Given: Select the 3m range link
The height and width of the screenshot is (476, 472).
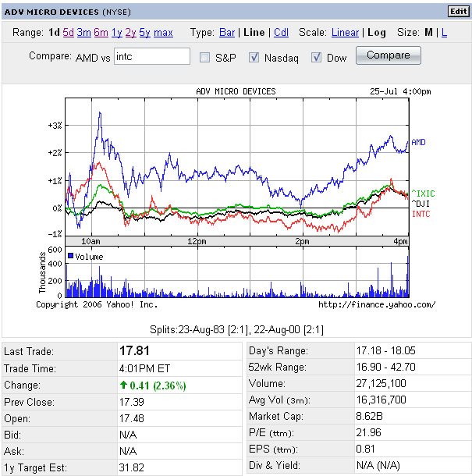Looking at the screenshot, I should 83,33.
